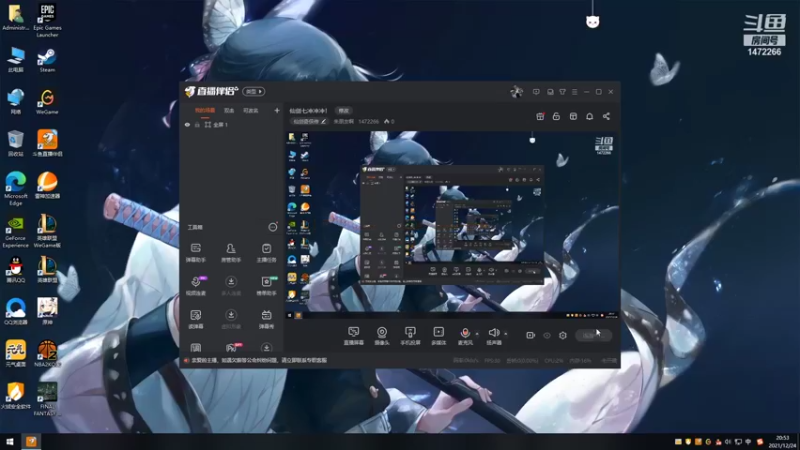Expand the speaker options arrow
Screen dimensions: 800x450
[506, 334]
